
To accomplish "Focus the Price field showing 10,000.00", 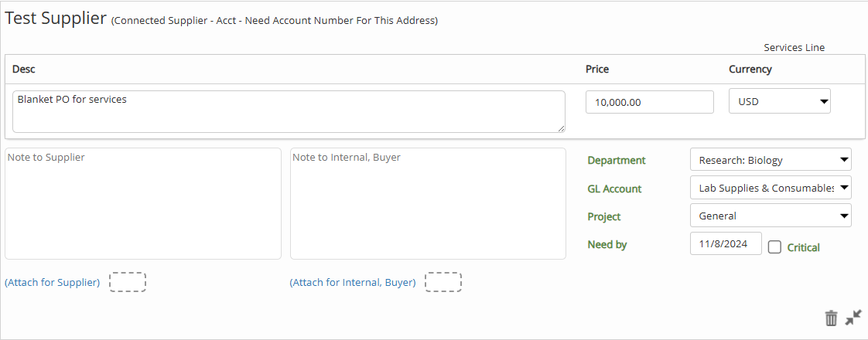I will (649, 102).
